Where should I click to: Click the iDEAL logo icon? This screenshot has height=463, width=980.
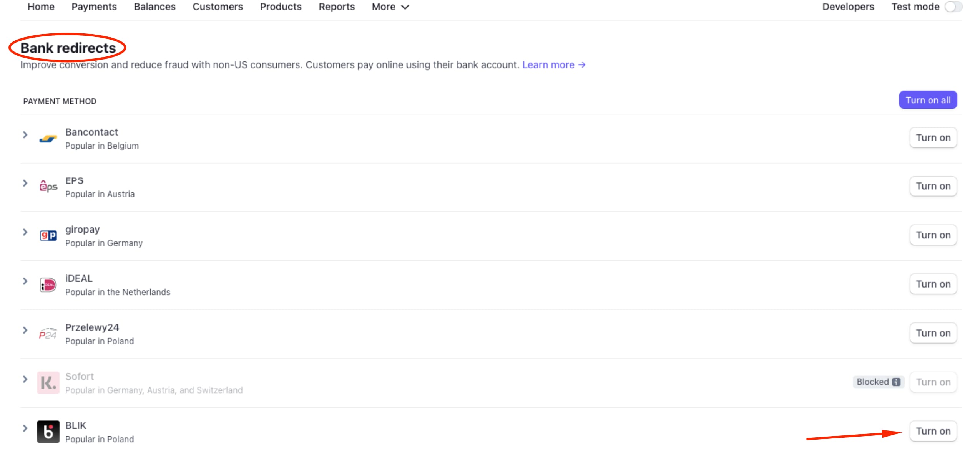coord(48,284)
